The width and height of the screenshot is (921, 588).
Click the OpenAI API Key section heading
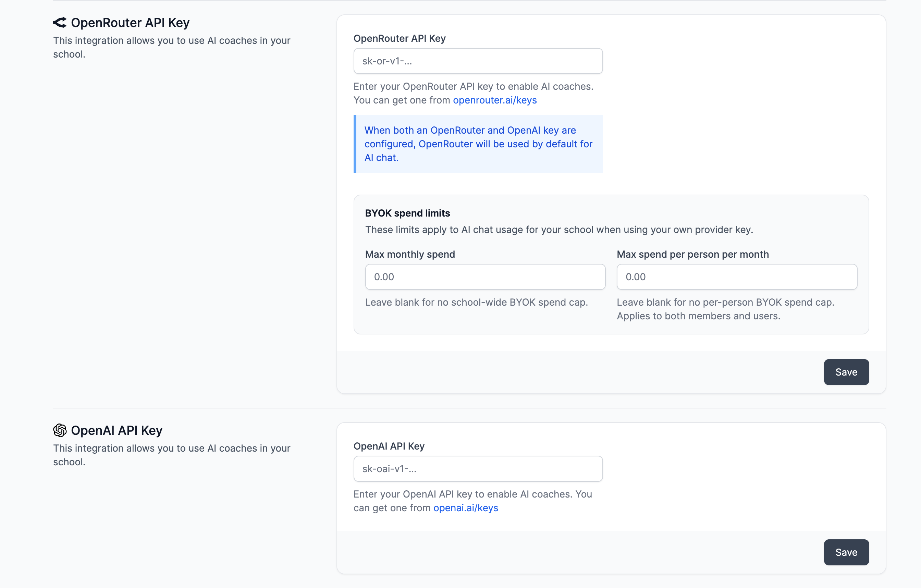pos(116,431)
